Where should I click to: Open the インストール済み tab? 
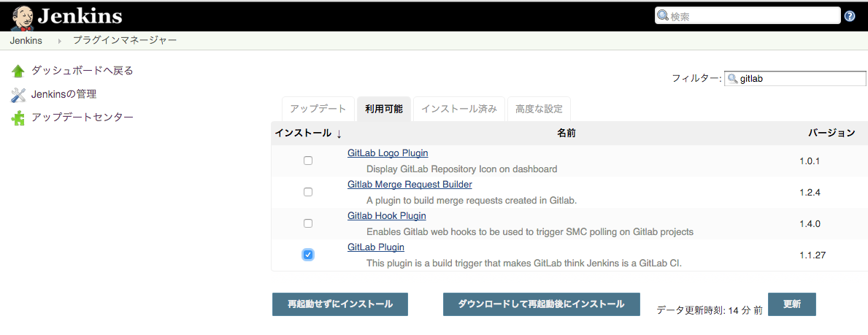(459, 109)
